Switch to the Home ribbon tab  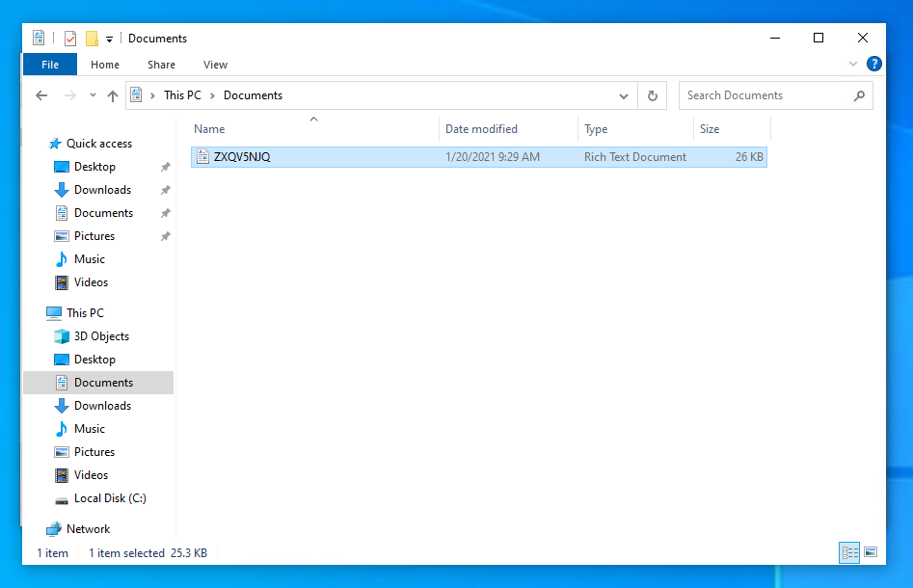(105, 65)
